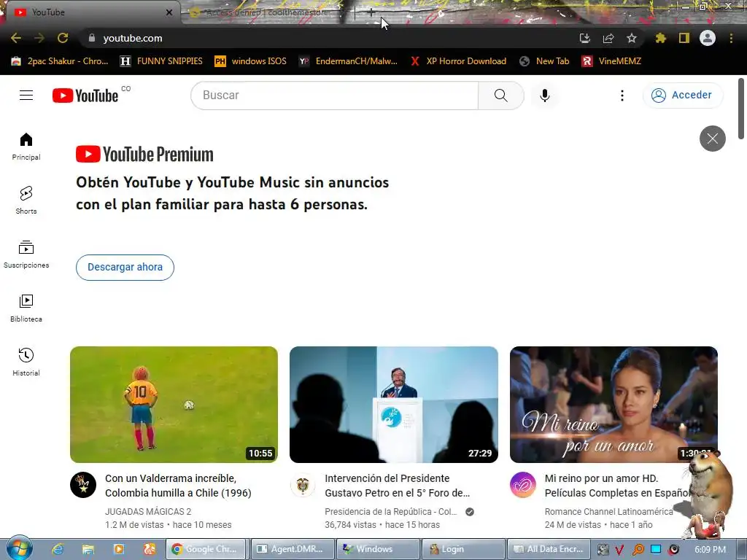Open a new tab with plus button

371,12
